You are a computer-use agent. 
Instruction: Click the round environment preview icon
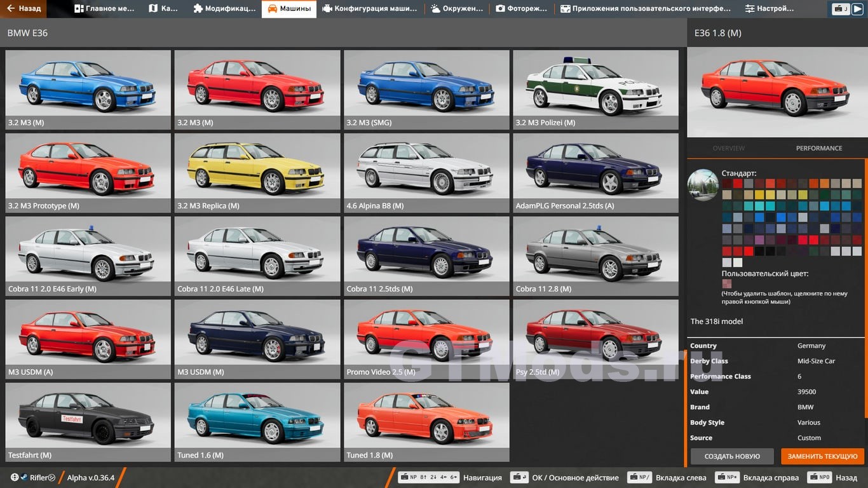coord(703,185)
